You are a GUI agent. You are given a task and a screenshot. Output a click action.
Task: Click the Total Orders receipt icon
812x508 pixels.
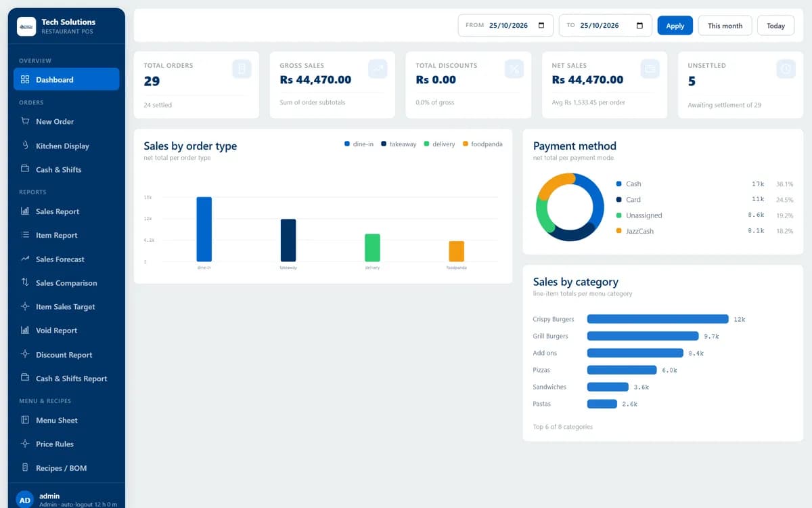(242, 68)
